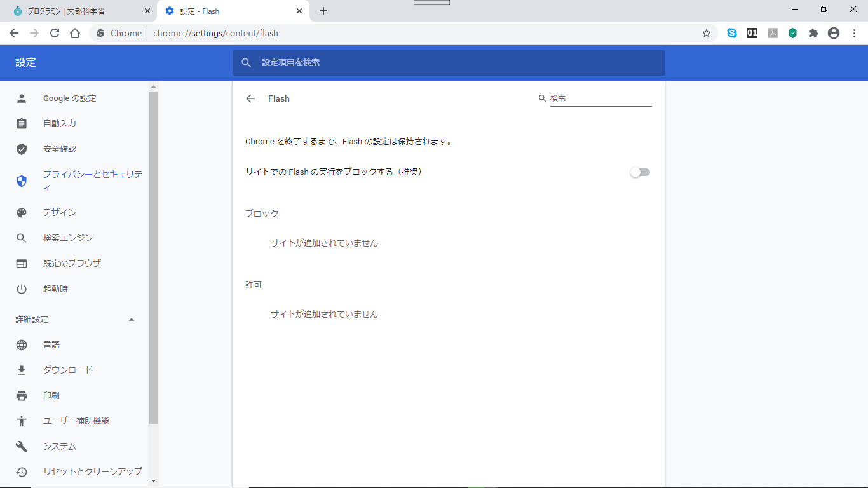
Task: Open 自動入力 settings
Action: 60,124
